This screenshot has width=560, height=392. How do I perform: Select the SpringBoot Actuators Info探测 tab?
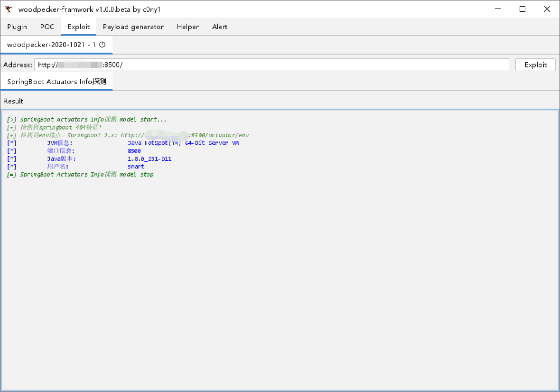pos(57,81)
